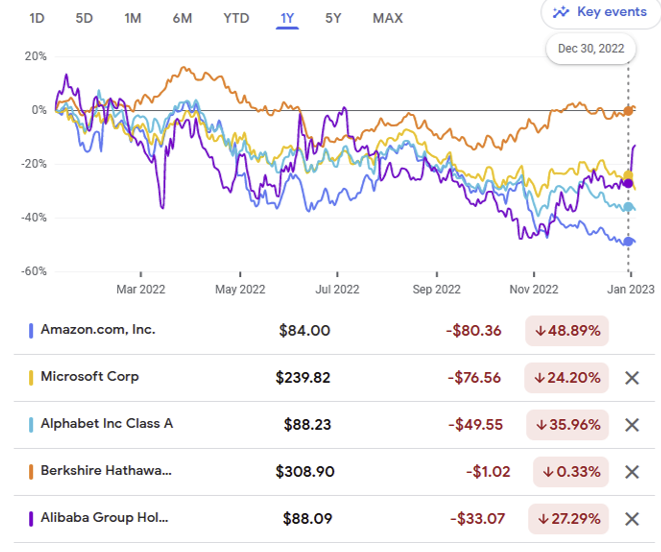Image resolution: width=661 pixels, height=552 pixels.
Task: Click Alibaba's 27.29% change badge
Action: pyautogui.click(x=567, y=518)
